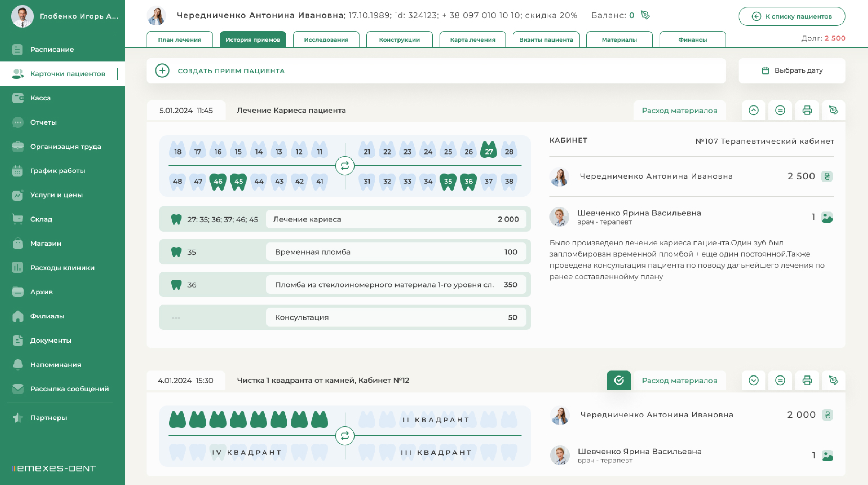Click the К списку пациентов button
This screenshot has width=868, height=485.
pyautogui.click(x=792, y=16)
